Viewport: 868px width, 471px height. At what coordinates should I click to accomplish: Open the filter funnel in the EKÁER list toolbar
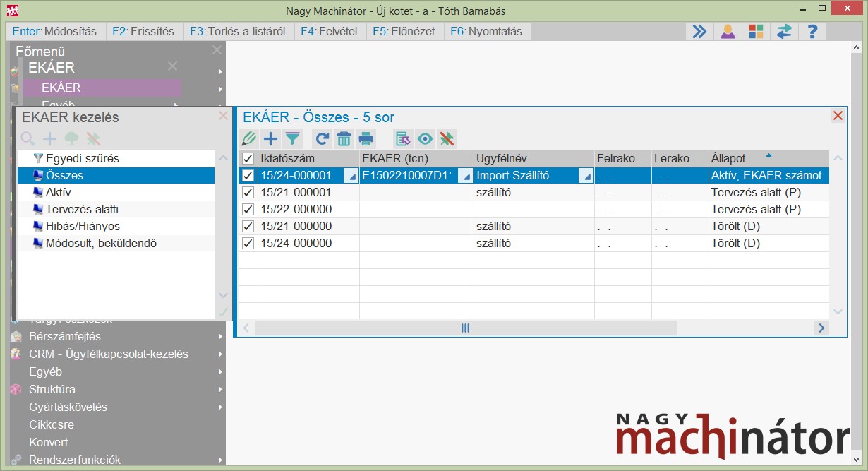click(292, 138)
